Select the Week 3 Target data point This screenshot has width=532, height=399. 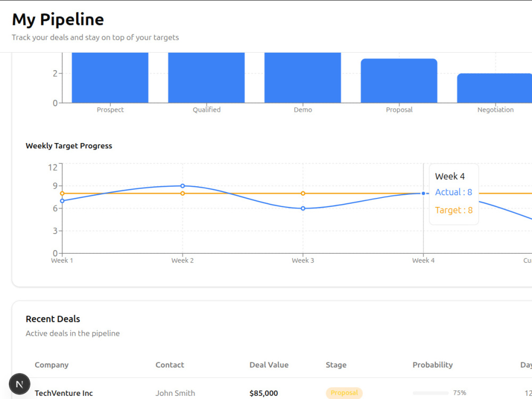[303, 194]
